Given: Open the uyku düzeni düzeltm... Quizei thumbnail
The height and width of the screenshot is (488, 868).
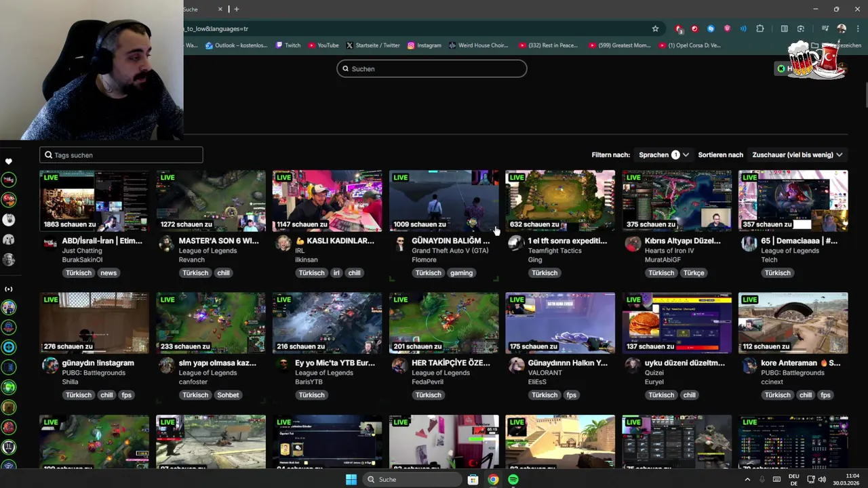Looking at the screenshot, I should (x=677, y=323).
